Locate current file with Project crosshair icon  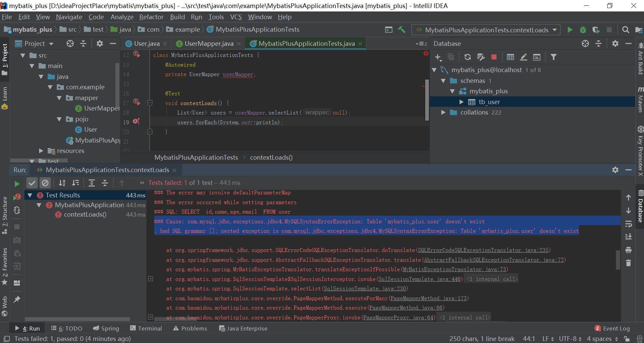[70, 43]
